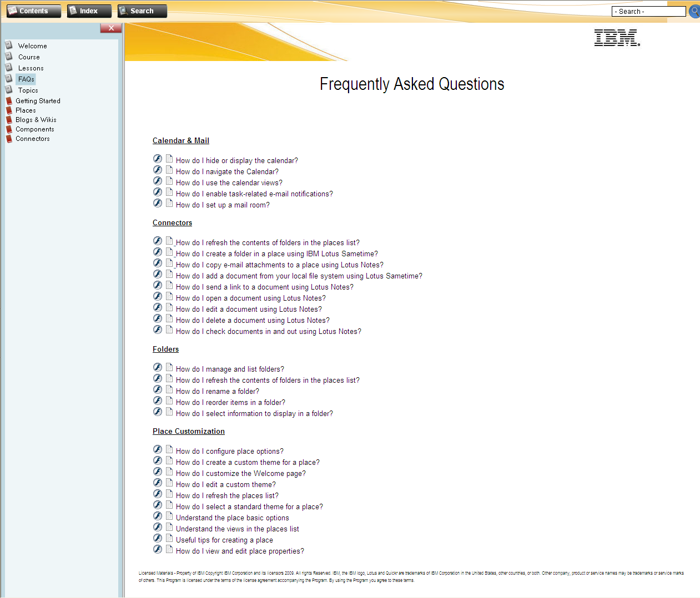This screenshot has height=598, width=700.
Task: Click document icon for check documents in and out
Action: pos(169,330)
